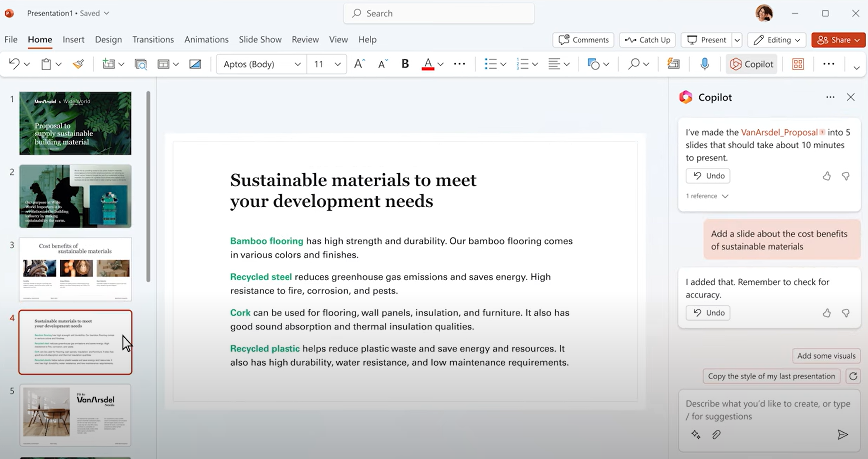This screenshot has width=868, height=459.
Task: Give thumbs down to 'I added that' response
Action: 846,313
